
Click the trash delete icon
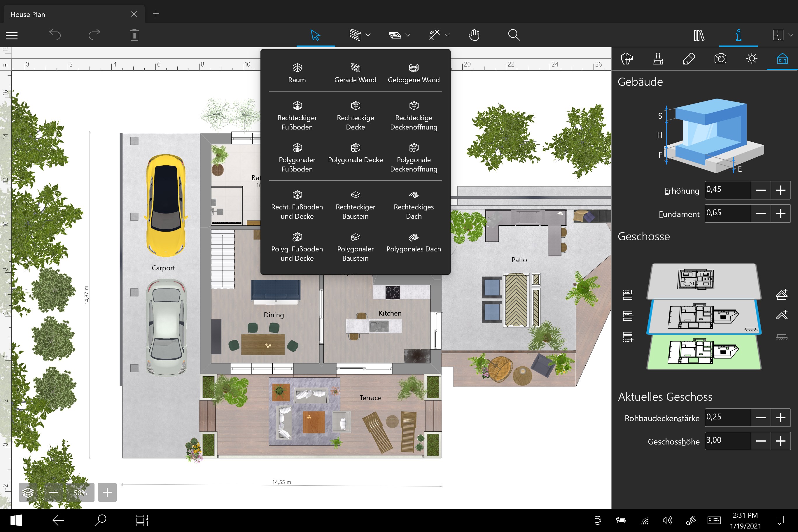(134, 35)
